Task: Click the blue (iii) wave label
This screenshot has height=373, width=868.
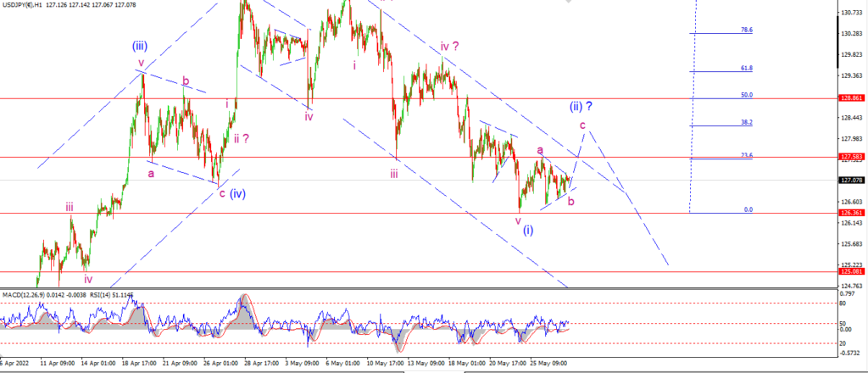Action: 141,46
